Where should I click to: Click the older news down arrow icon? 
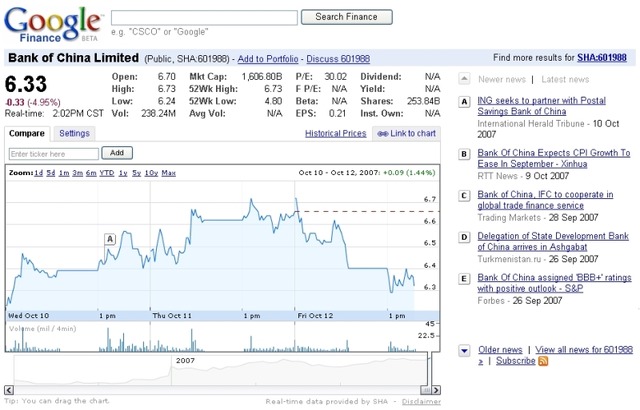point(464,350)
